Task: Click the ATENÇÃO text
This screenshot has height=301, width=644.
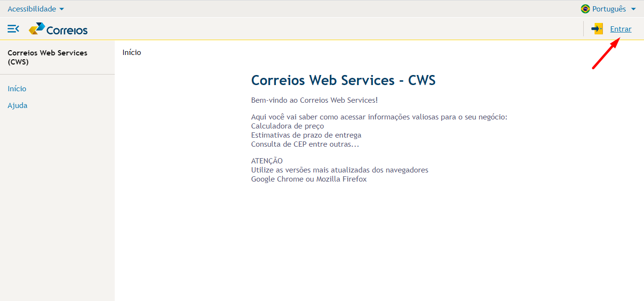Action: pyautogui.click(x=267, y=161)
